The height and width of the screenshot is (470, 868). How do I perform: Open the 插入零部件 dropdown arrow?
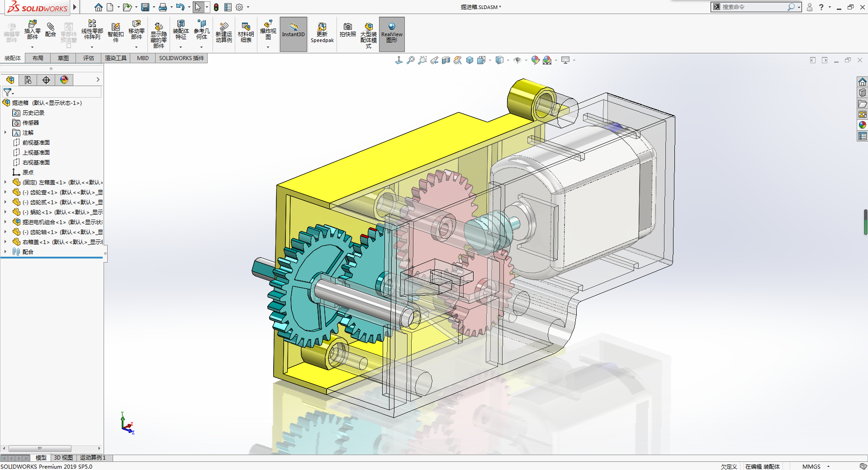tap(32, 47)
